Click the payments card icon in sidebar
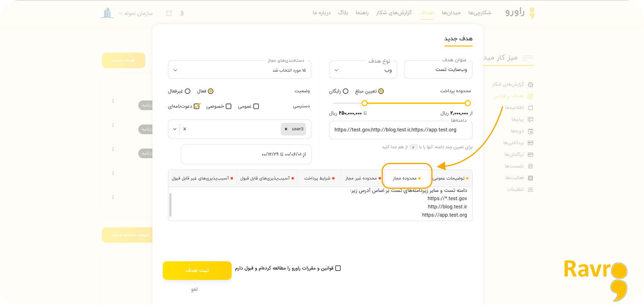Viewport: 644px width, 305px height. 530,143
